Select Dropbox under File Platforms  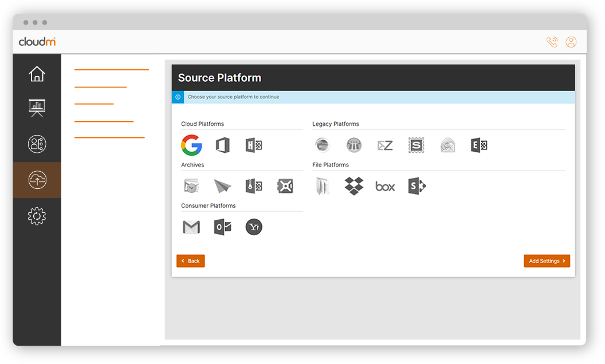tap(354, 186)
